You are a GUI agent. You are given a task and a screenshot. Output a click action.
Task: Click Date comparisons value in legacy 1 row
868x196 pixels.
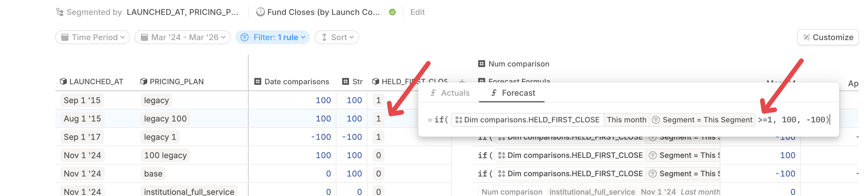[x=321, y=137]
